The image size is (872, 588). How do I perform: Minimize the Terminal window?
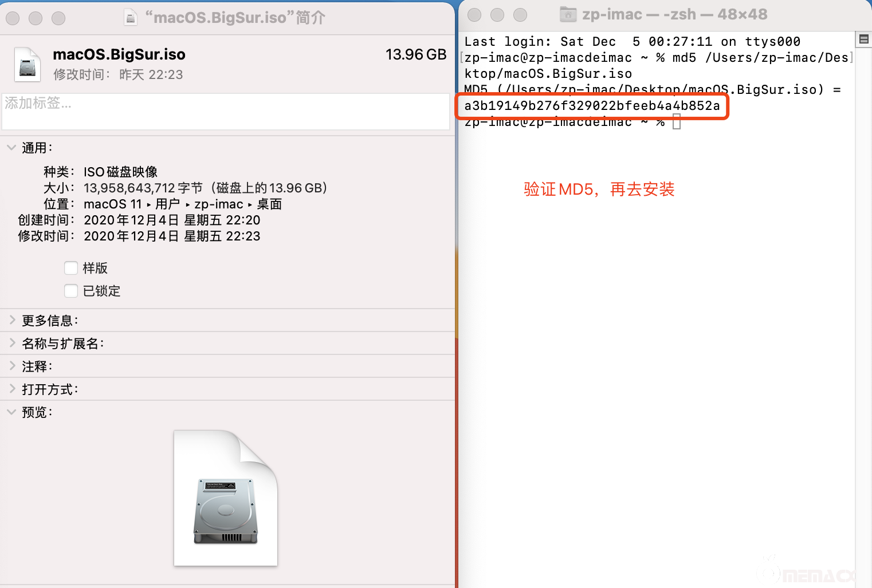[x=497, y=15]
